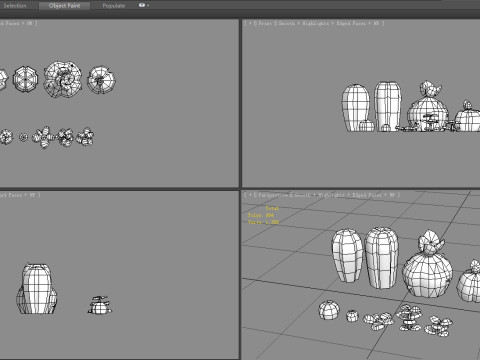
Task: Open the Perspective viewport plus-sign menu
Action: point(250,195)
